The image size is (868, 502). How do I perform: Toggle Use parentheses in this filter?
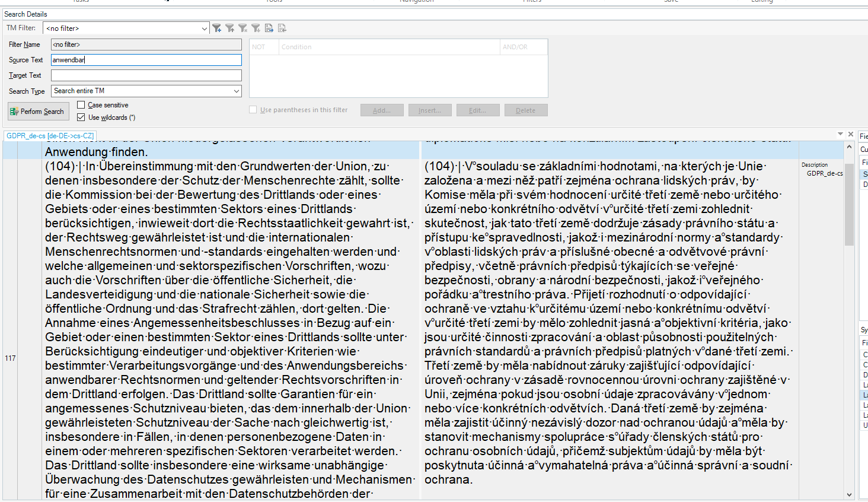253,110
